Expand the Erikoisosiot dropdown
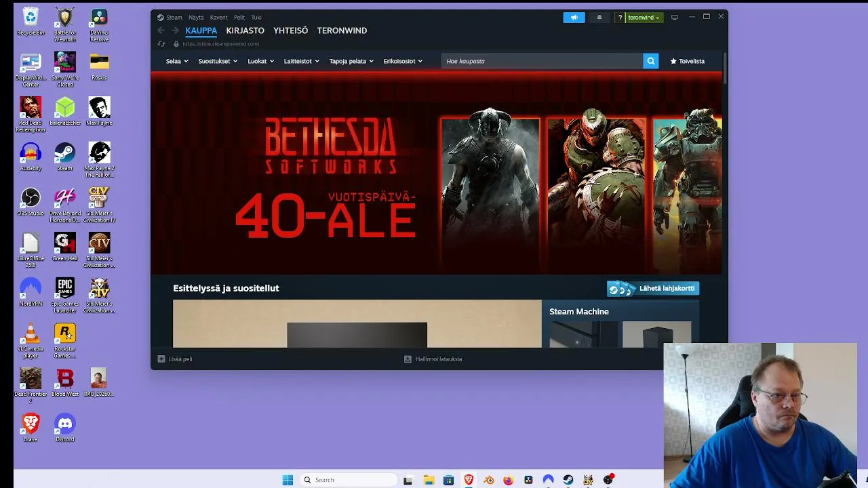The width and height of the screenshot is (868, 488). pyautogui.click(x=403, y=61)
